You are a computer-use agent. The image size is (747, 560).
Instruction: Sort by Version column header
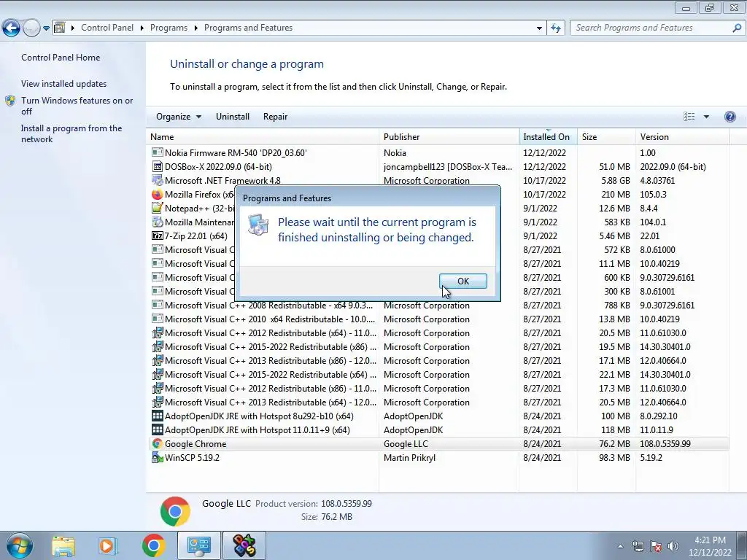pos(682,136)
